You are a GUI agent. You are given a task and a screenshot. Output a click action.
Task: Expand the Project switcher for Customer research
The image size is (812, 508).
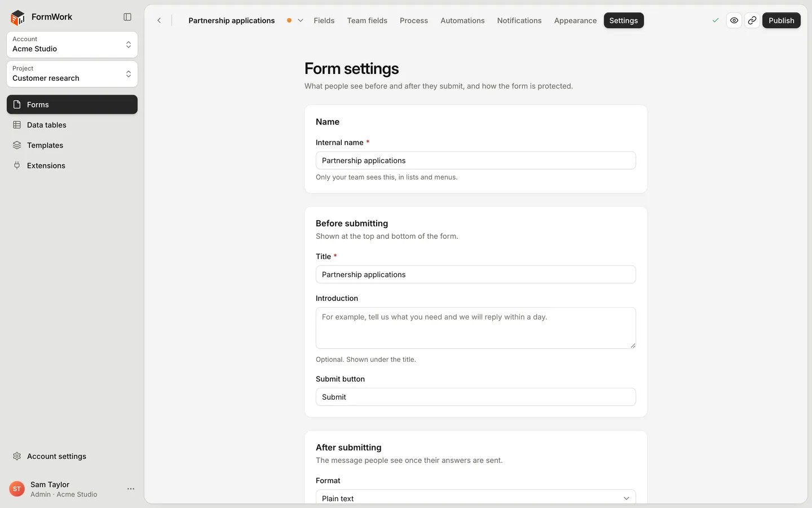[x=72, y=74]
